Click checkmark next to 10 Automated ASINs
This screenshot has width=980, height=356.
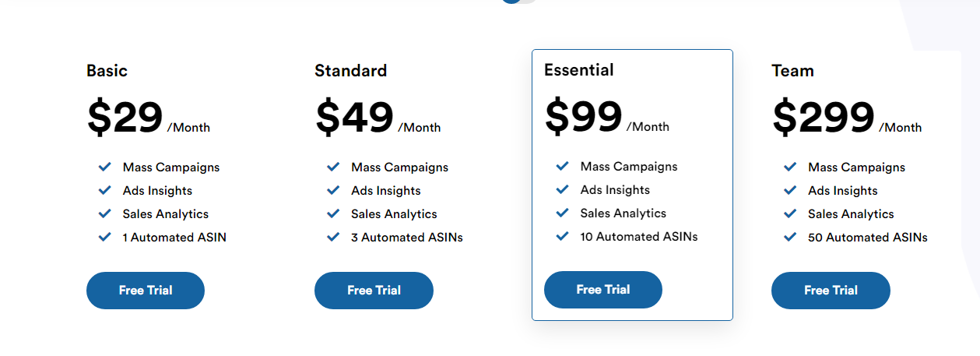click(x=562, y=237)
